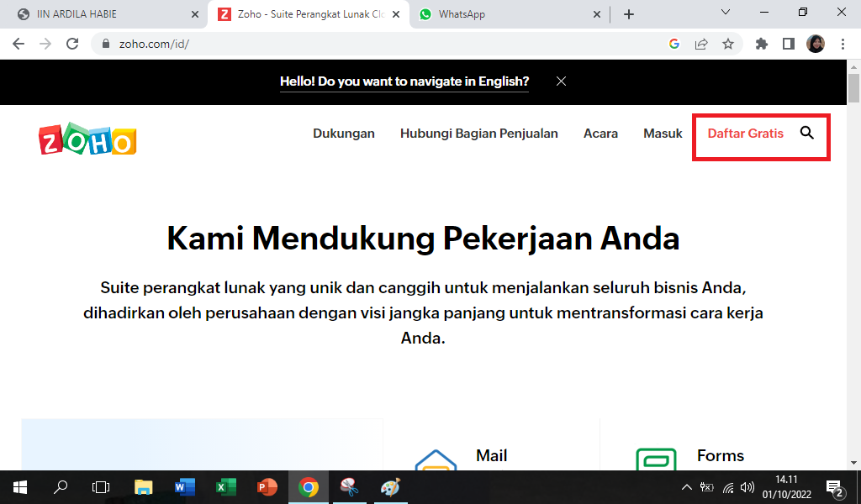Open the Chrome side panel
861x504 pixels.
(x=789, y=44)
